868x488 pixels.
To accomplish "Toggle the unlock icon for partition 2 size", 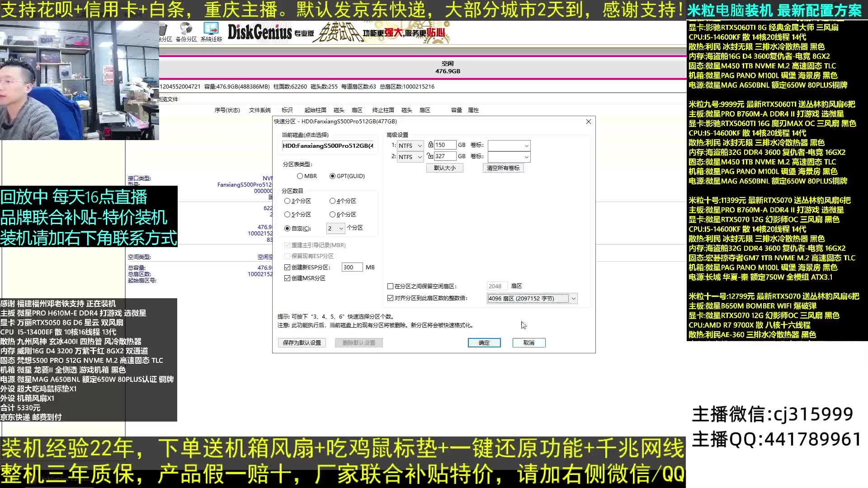I will (430, 156).
